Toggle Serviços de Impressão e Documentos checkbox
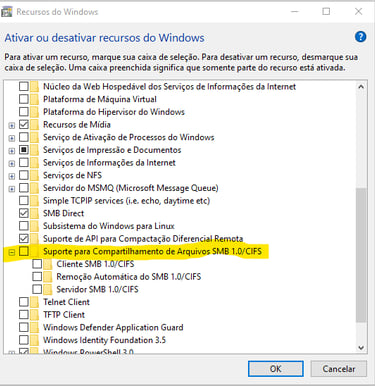The height and width of the screenshot is (386, 375). pos(24,150)
